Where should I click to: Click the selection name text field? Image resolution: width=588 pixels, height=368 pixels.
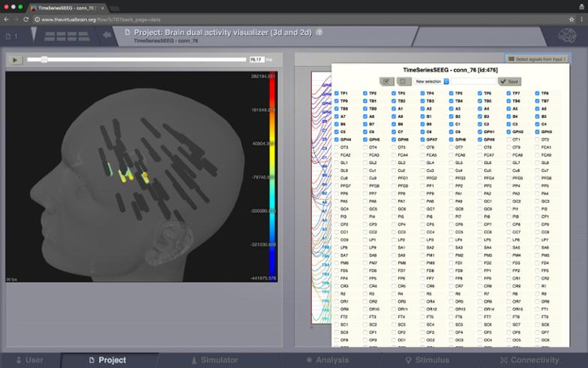[473, 81]
